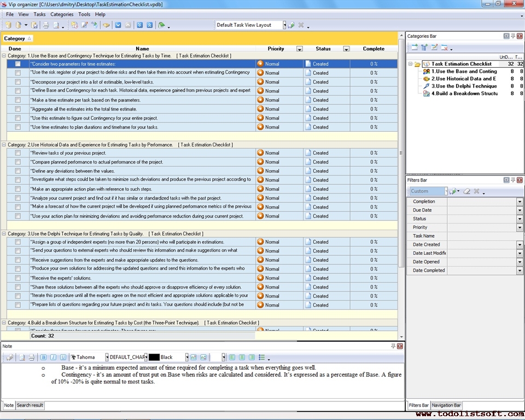525x420 pixels.
Task: Click the black font color swatch
Action: click(154, 357)
